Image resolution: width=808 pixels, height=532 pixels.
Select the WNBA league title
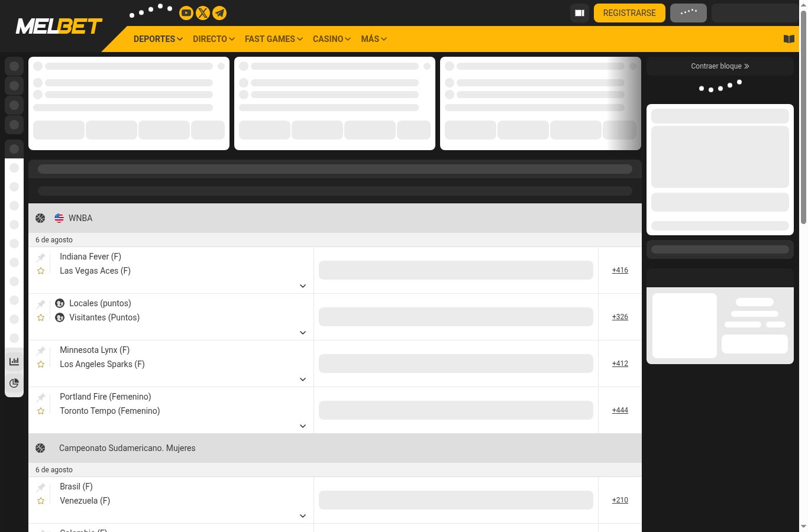80,218
